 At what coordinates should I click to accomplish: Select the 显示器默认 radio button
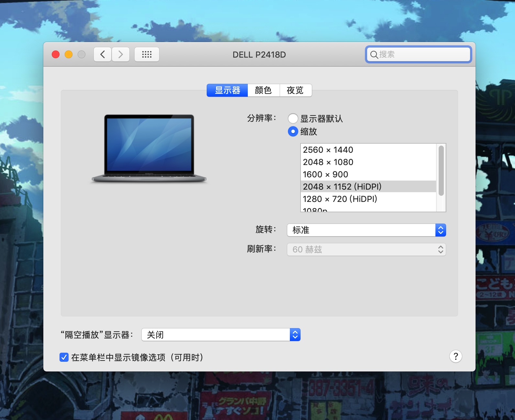[293, 118]
